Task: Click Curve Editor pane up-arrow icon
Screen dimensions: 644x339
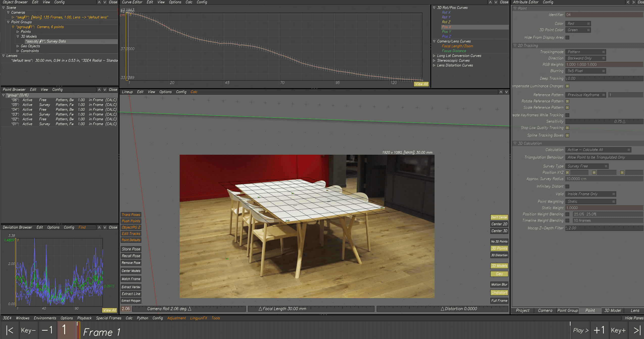Action: tap(490, 2)
